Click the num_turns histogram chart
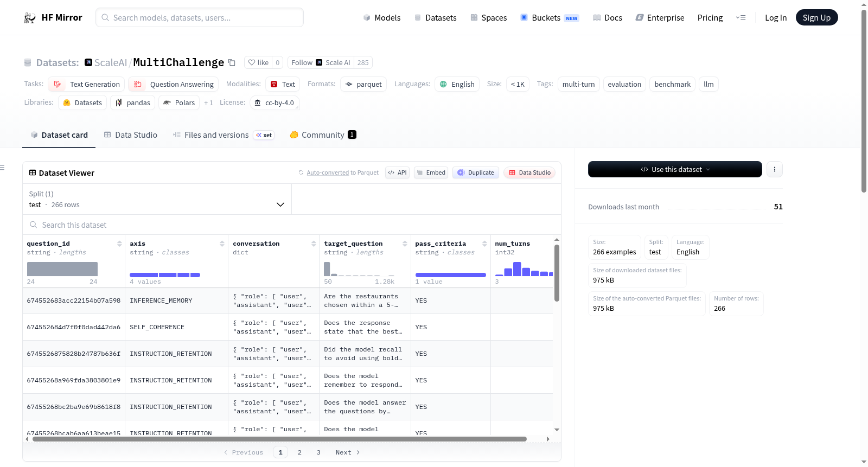Image resolution: width=868 pixels, height=467 pixels. [524, 269]
